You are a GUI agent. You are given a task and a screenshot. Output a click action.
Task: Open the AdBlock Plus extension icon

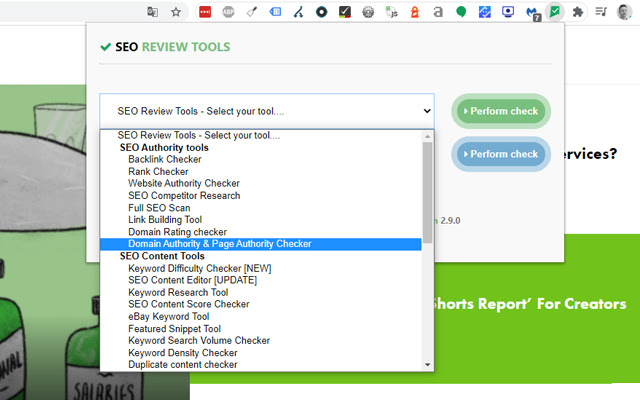tap(228, 12)
